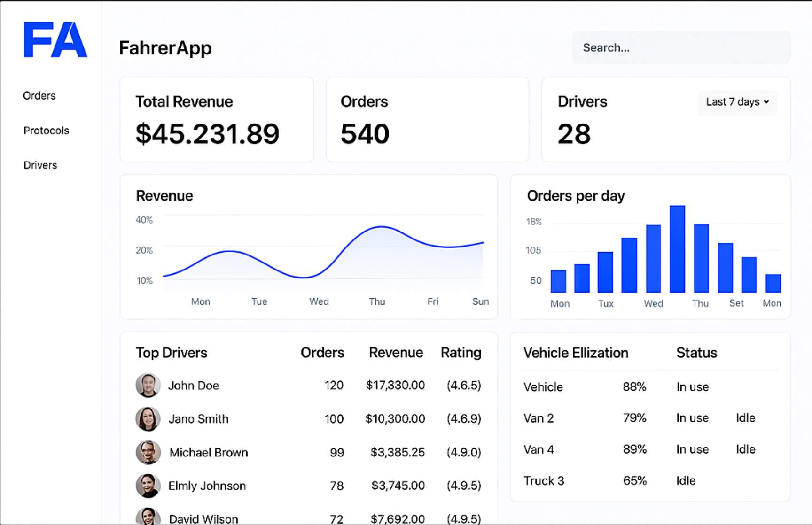Open the Last 7 days dropdown
Viewport: 812px width, 525px height.
[x=737, y=102]
